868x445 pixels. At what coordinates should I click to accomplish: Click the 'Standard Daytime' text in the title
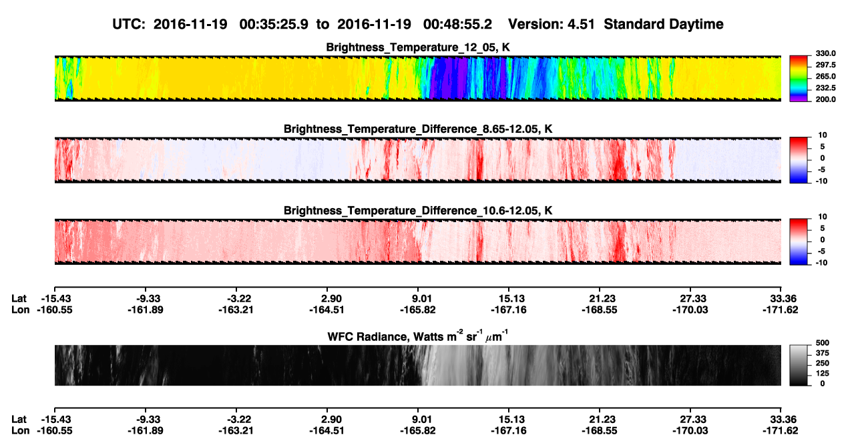(x=662, y=25)
